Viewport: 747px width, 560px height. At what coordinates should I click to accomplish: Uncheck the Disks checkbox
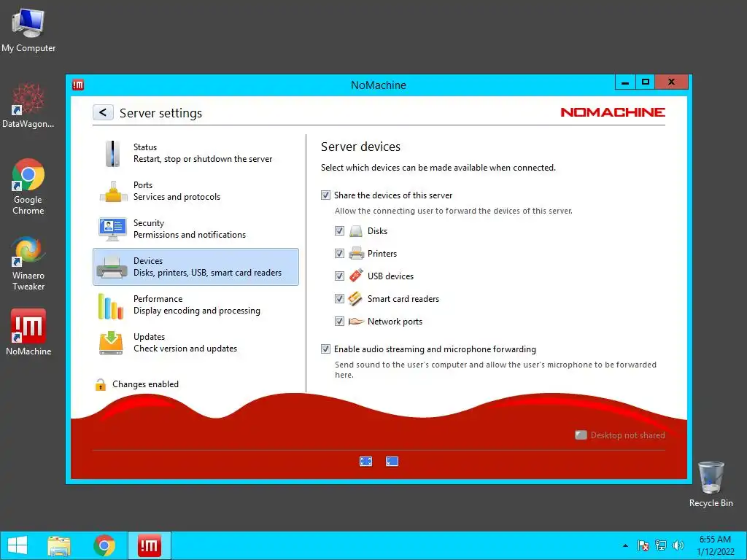pyautogui.click(x=339, y=231)
